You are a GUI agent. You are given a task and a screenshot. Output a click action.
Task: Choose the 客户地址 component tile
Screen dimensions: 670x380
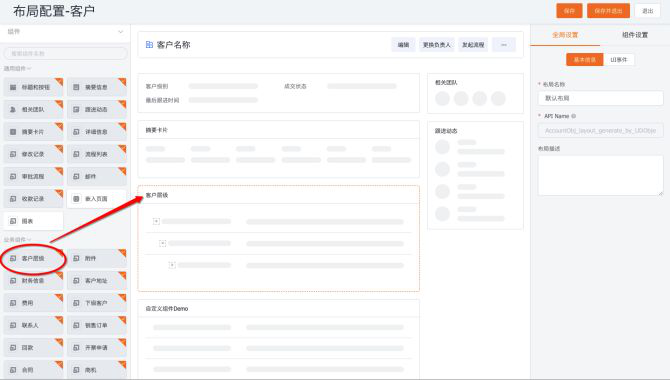pos(97,280)
